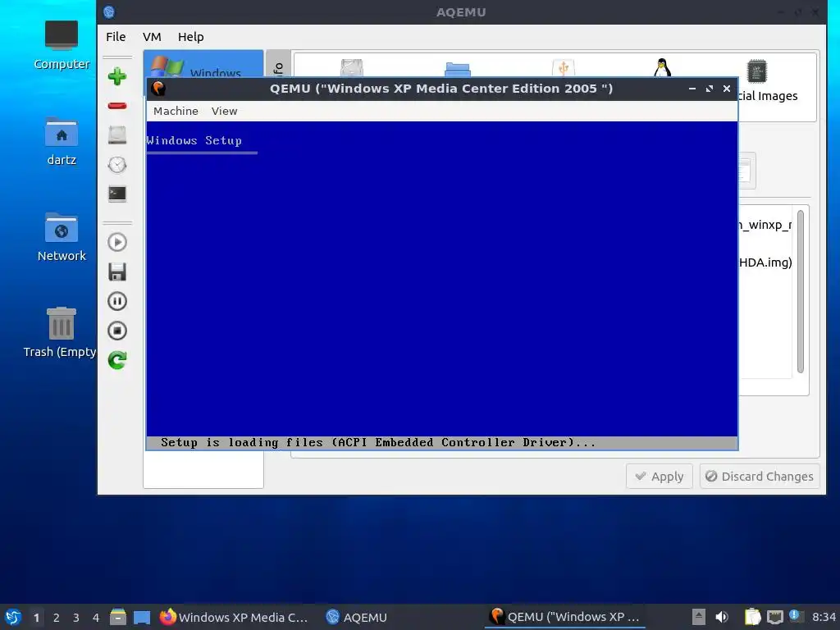Viewport: 840px width, 630px height.
Task: Open the File menu in AQEMU
Action: pos(116,37)
